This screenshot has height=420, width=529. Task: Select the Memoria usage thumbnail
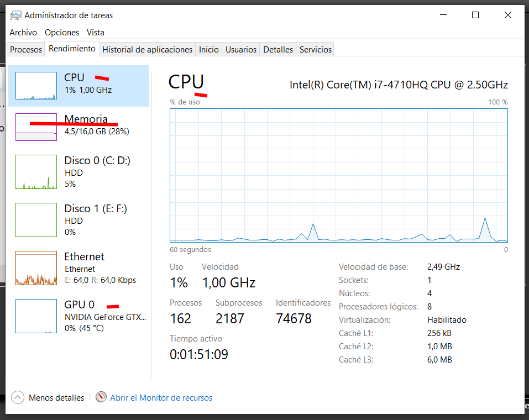tap(36, 127)
